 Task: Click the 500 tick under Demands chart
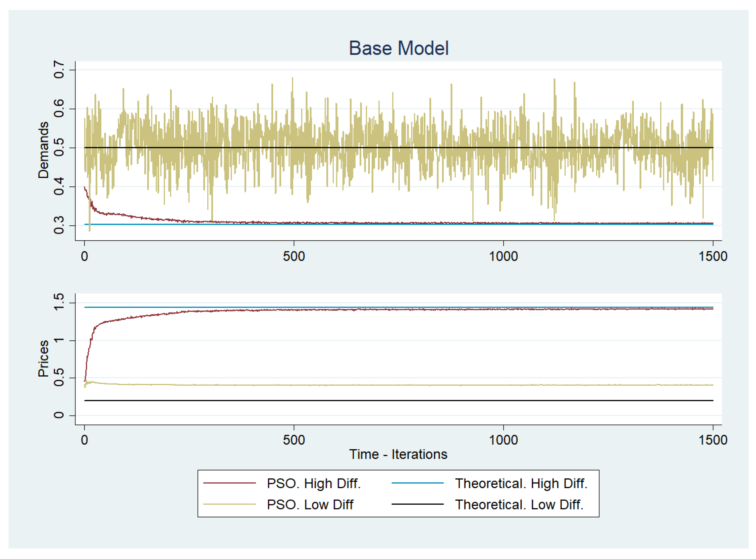coord(294,256)
